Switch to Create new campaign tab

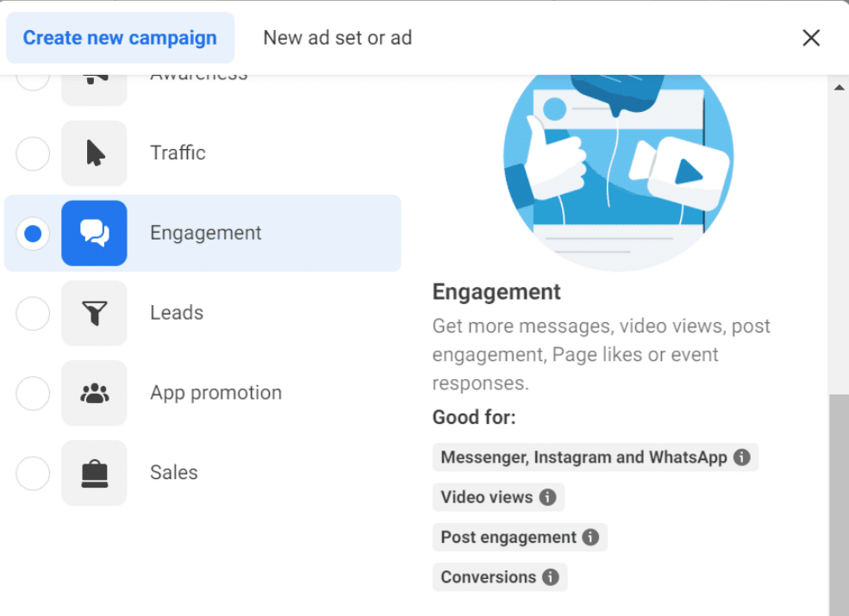click(x=120, y=38)
